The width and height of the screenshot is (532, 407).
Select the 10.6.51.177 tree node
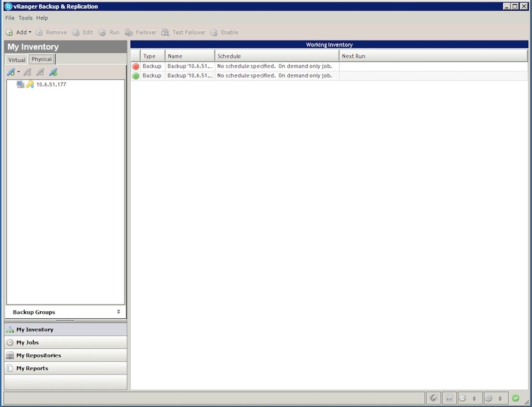tap(51, 84)
